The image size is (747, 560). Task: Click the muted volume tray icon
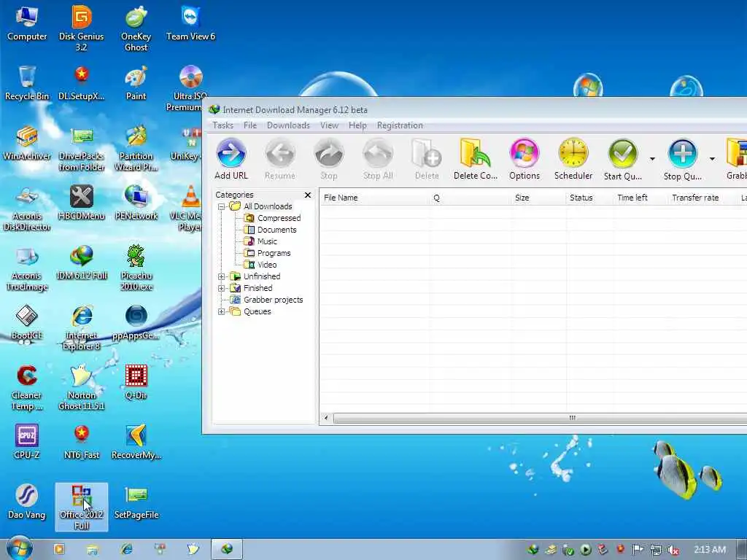673,550
